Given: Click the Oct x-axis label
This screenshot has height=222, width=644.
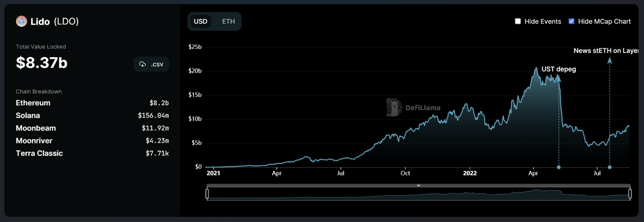Looking at the screenshot, I should coord(405,173).
